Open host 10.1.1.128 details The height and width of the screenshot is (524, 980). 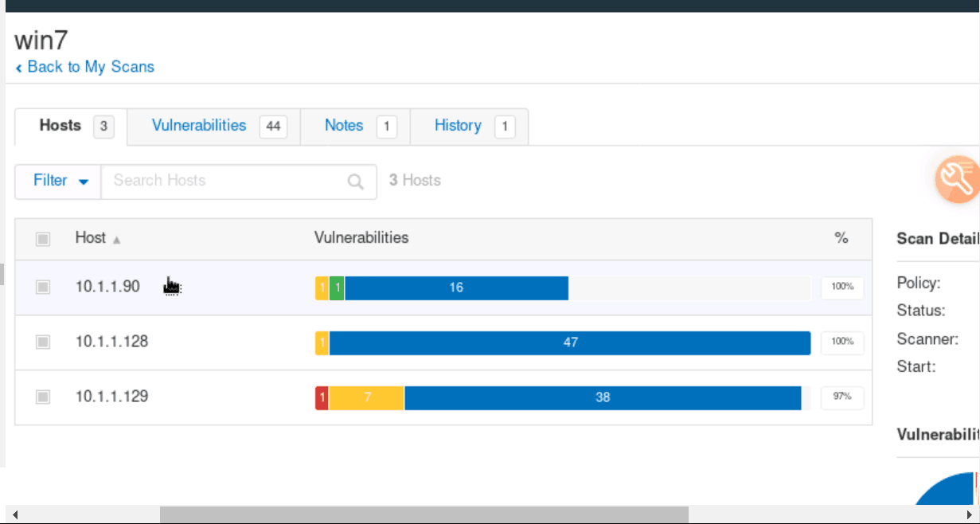coord(111,342)
